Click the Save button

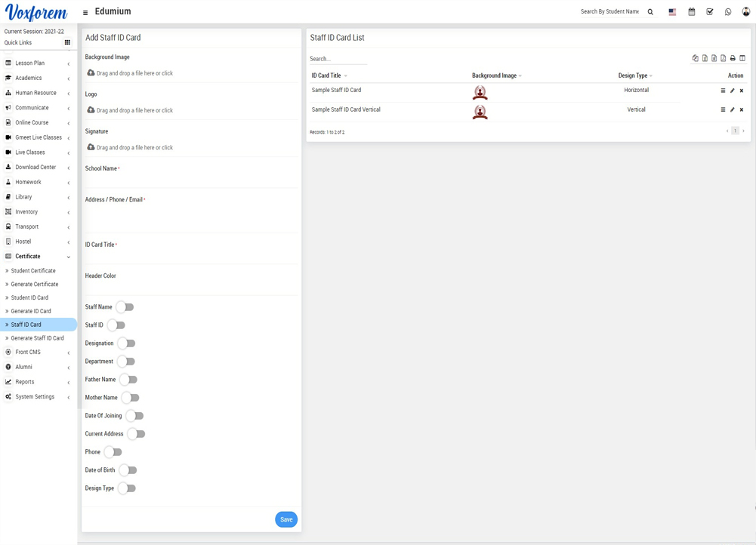tap(286, 519)
